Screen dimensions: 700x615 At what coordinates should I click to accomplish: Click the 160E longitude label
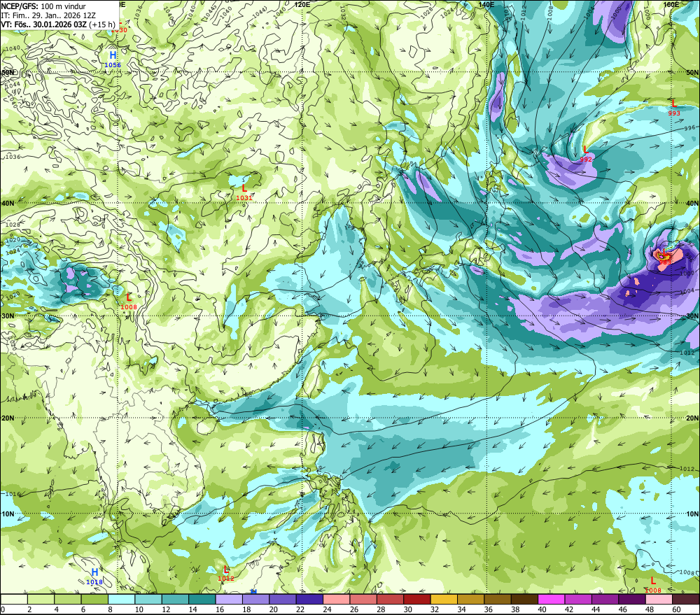point(671,4)
